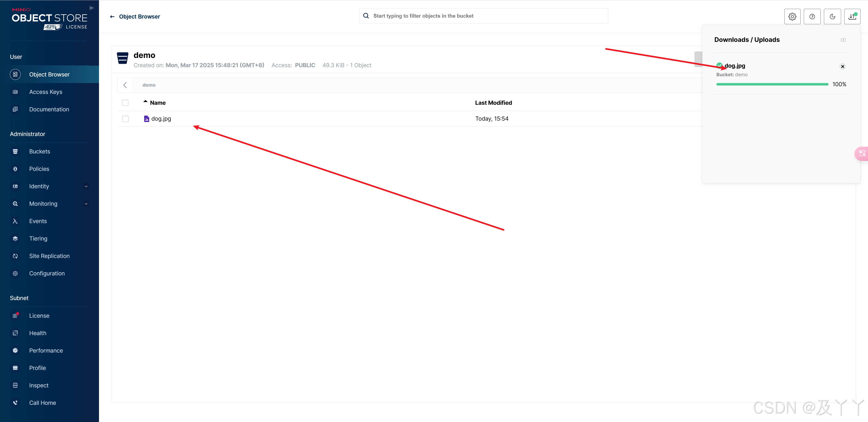
Task: Check the dog.jpg row checkbox
Action: click(x=125, y=119)
